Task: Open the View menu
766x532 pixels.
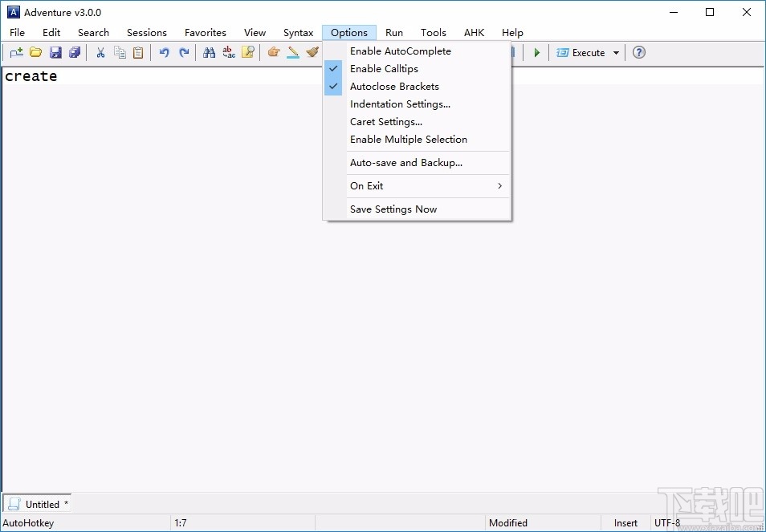Action: pyautogui.click(x=255, y=33)
